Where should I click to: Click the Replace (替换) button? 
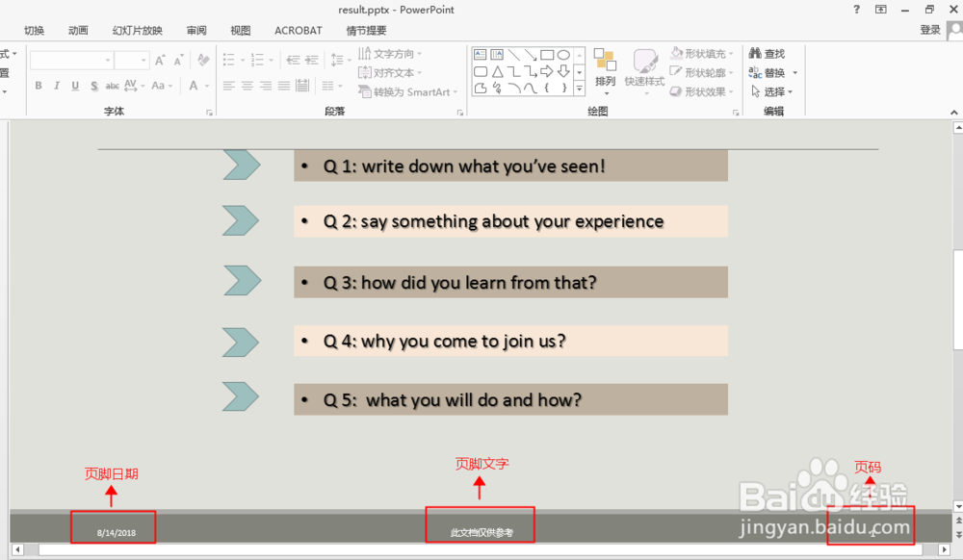click(x=768, y=72)
